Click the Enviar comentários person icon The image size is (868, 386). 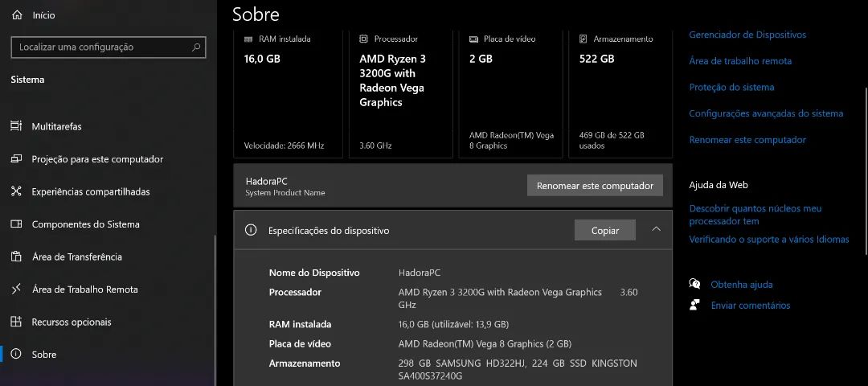(694, 305)
